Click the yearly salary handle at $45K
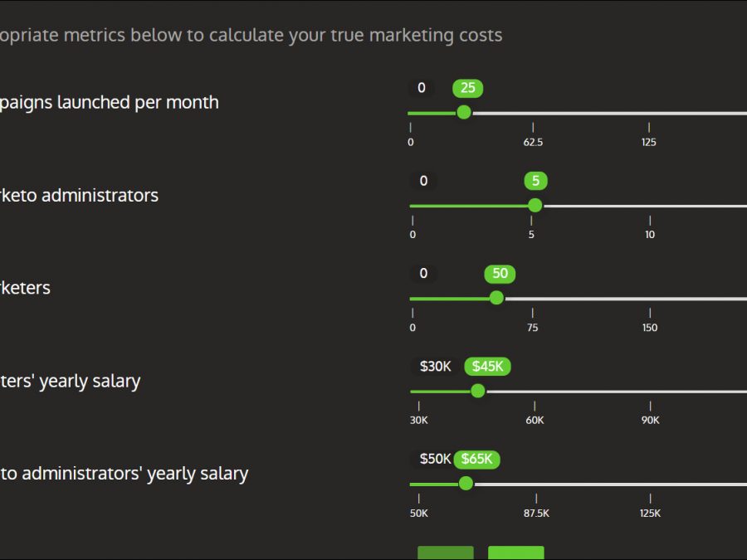 (478, 392)
